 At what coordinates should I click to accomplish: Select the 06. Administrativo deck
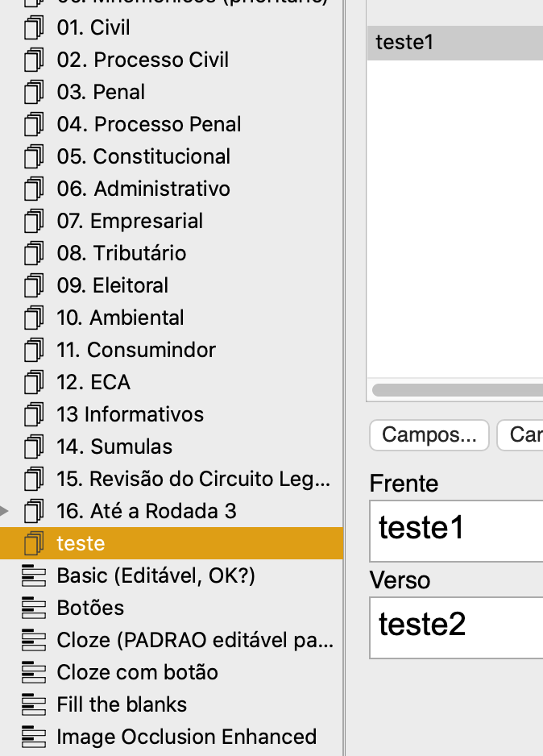pos(143,189)
